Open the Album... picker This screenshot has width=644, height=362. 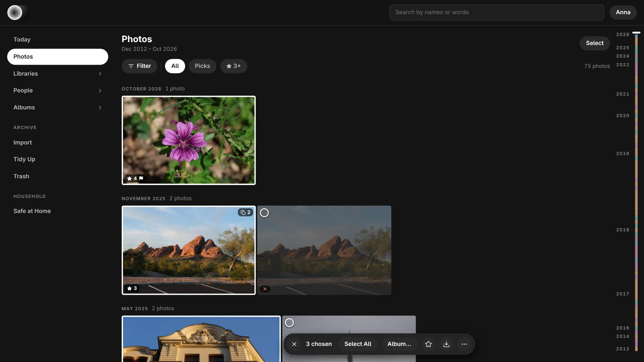click(x=399, y=344)
